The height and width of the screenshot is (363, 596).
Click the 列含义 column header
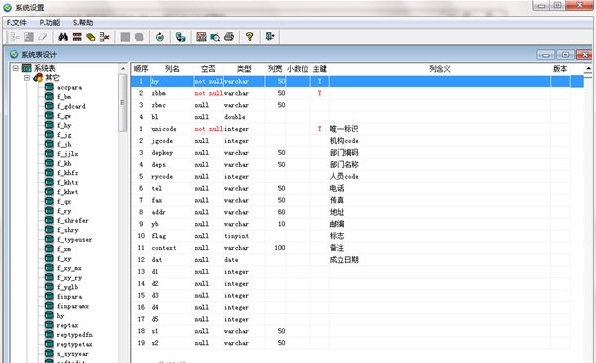(x=440, y=69)
